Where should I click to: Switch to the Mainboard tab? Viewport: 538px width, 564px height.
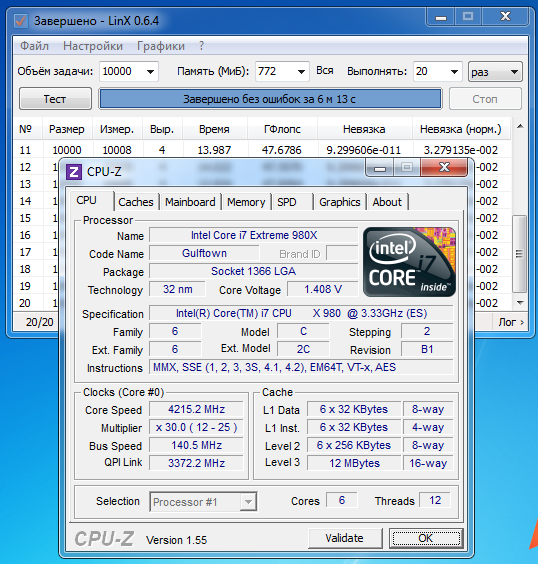coord(190,202)
